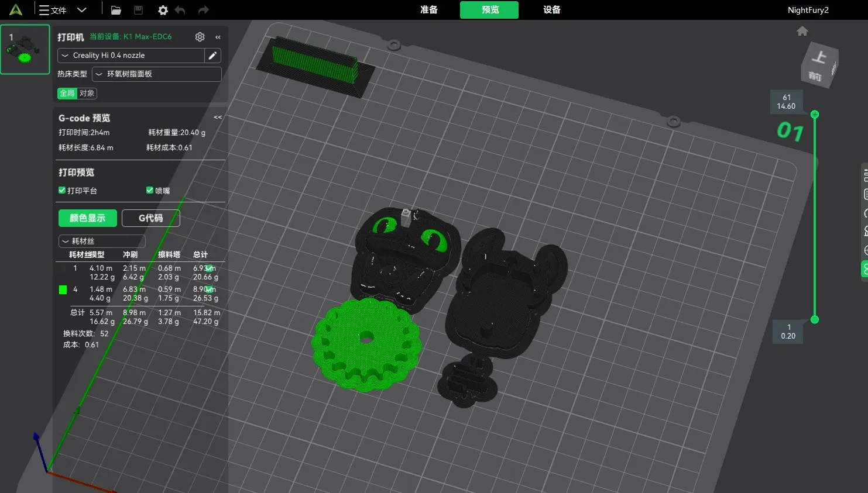This screenshot has height=493, width=868.
Task: Select the 预览 tab
Action: tap(489, 10)
